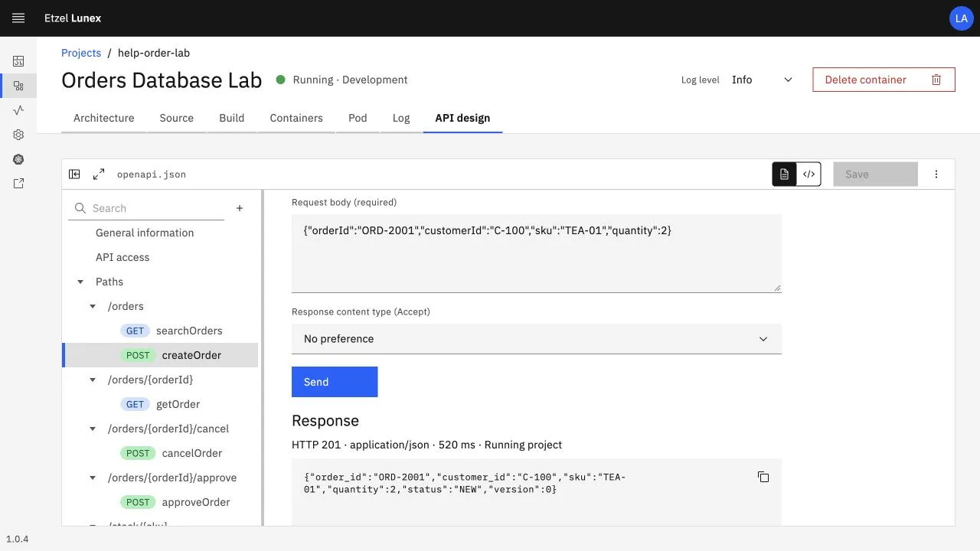Image resolution: width=980 pixels, height=551 pixels.
Task: Switch to the source code view
Action: tap(808, 174)
